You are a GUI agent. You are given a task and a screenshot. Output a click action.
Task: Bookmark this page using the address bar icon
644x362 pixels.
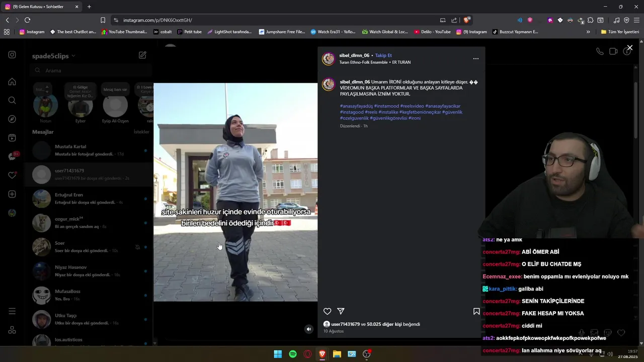103,20
